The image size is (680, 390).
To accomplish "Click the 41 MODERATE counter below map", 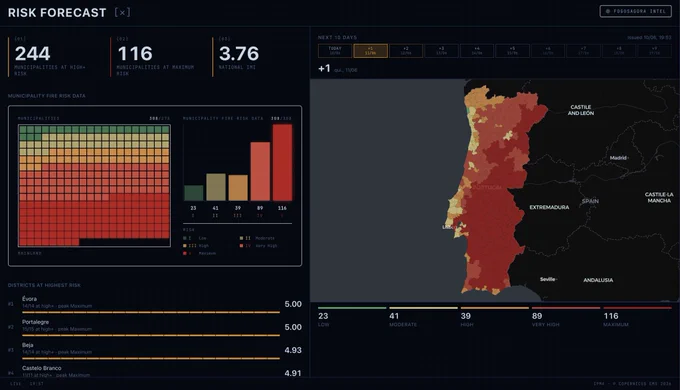I will (423, 318).
